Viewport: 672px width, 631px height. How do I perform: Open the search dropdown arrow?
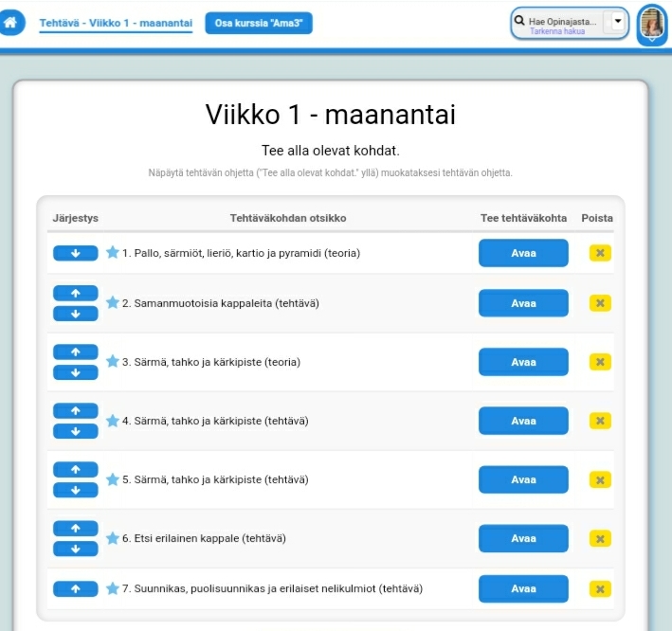click(x=618, y=21)
